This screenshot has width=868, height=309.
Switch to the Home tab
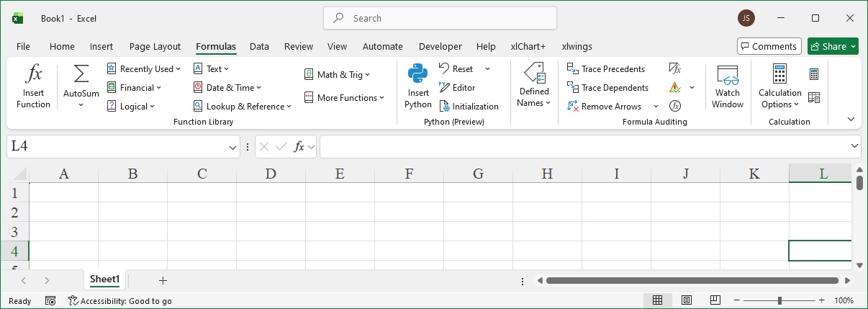62,46
